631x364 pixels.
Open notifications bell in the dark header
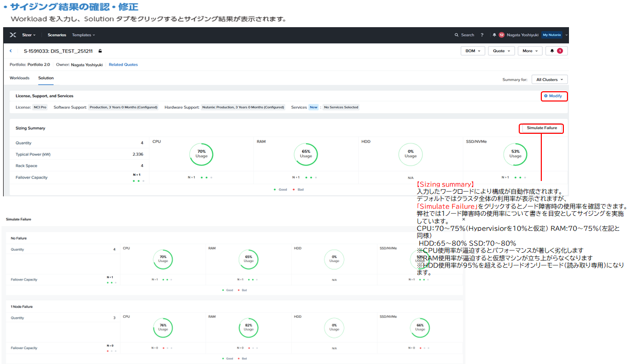[x=495, y=35]
